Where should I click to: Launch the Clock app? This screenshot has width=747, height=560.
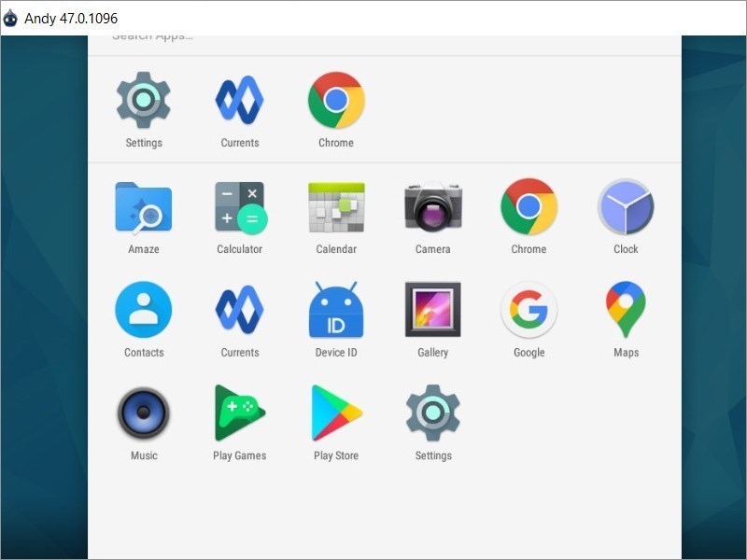(x=626, y=207)
